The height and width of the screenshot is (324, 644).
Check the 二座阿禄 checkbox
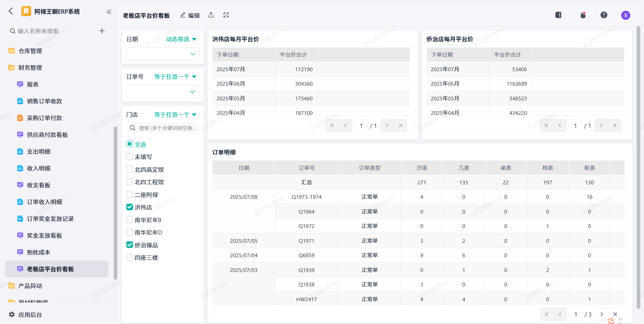(x=129, y=194)
